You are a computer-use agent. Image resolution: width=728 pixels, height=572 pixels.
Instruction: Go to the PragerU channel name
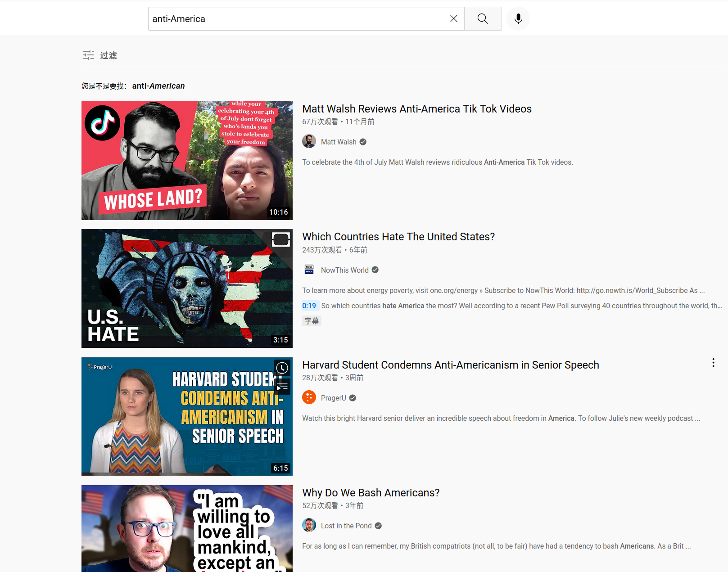coord(334,398)
